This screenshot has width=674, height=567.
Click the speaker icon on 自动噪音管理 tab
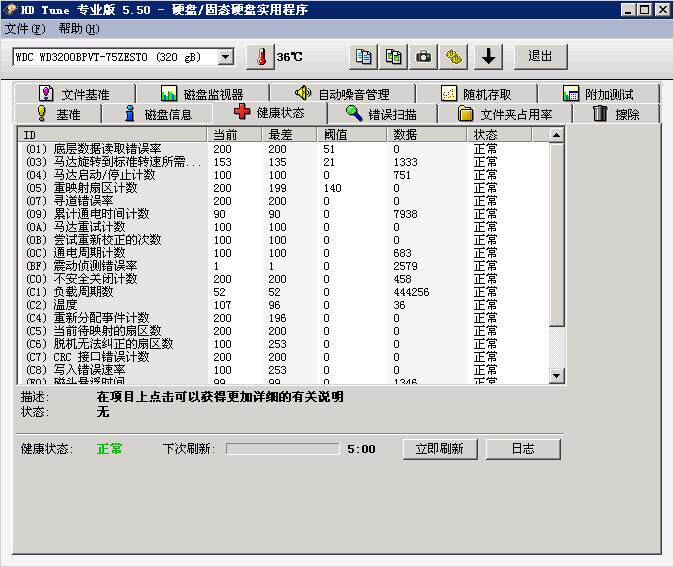pos(303,92)
